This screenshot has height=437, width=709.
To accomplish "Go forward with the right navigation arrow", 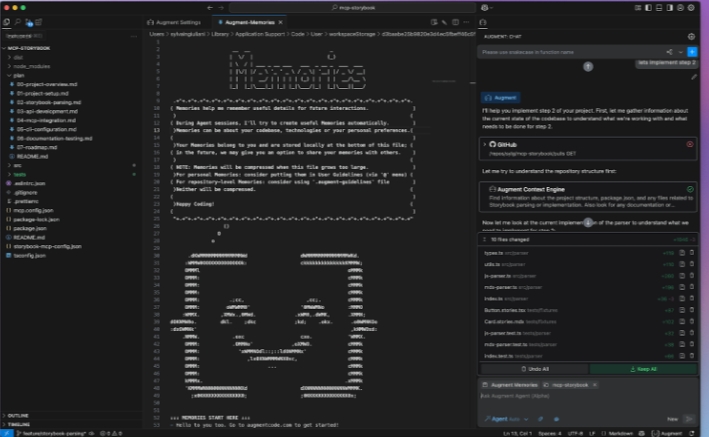I will click(x=221, y=8).
